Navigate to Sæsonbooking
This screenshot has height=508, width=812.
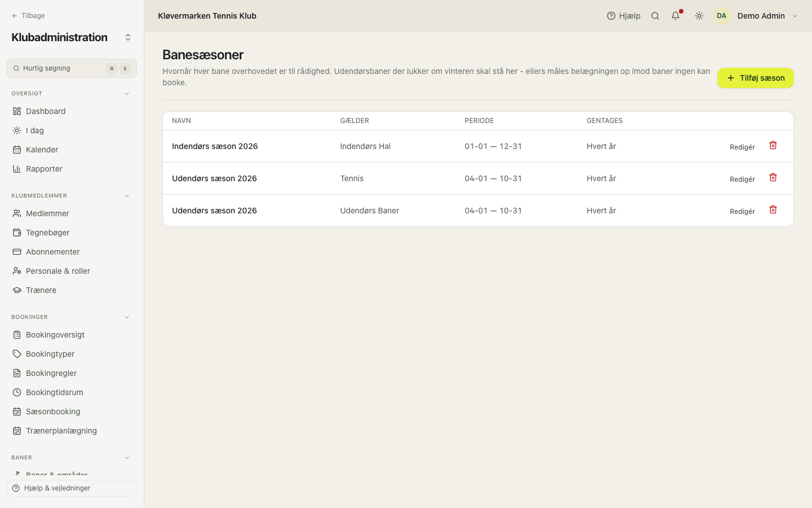(x=72, y=411)
